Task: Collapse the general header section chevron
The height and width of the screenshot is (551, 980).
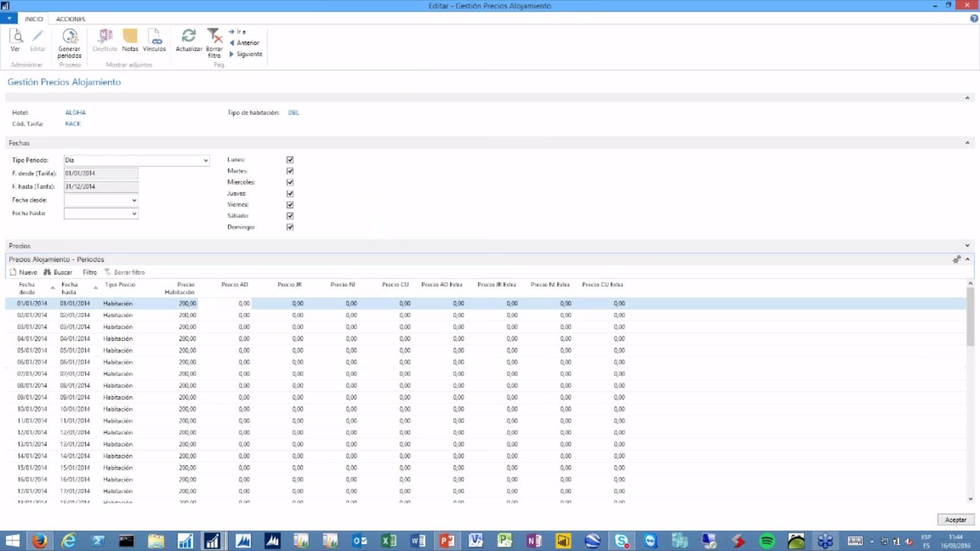Action: tap(967, 98)
